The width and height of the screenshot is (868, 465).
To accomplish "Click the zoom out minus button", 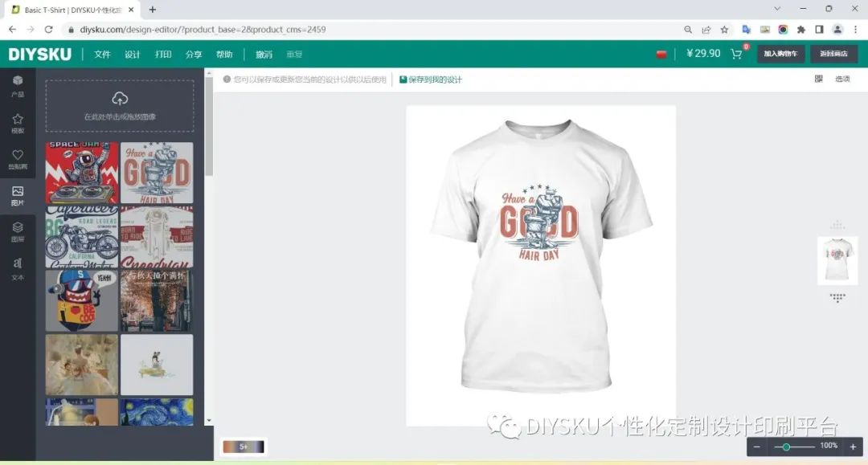I will pos(757,447).
